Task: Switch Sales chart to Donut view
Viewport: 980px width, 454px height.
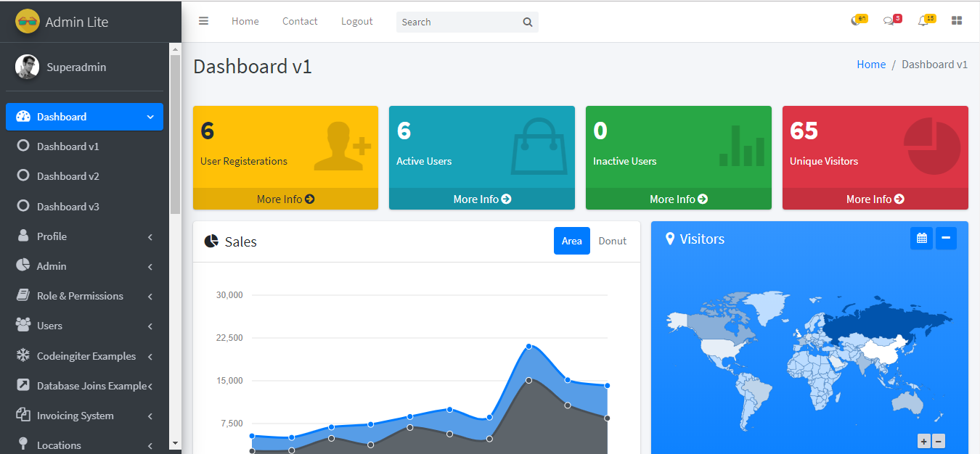Action: 612,241
